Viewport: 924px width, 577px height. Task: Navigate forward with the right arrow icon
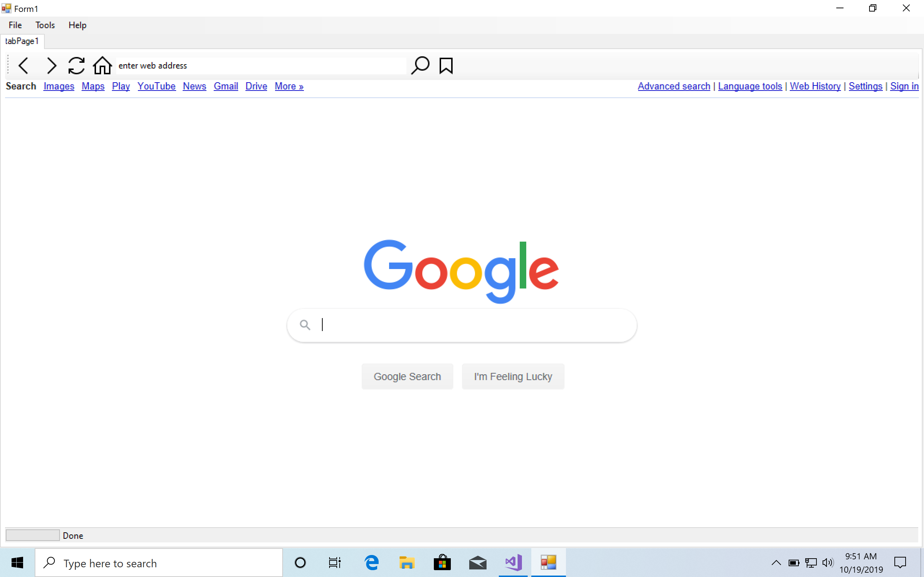[52, 65]
